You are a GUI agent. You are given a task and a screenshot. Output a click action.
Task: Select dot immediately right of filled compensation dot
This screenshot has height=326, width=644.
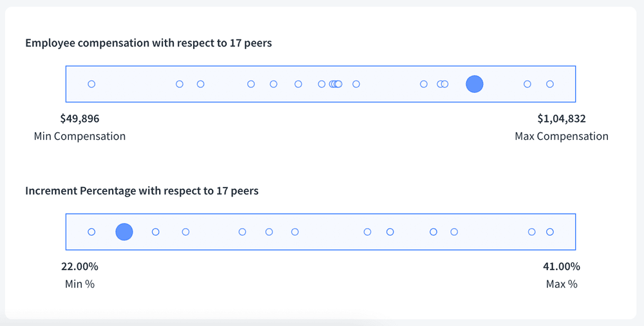point(527,84)
